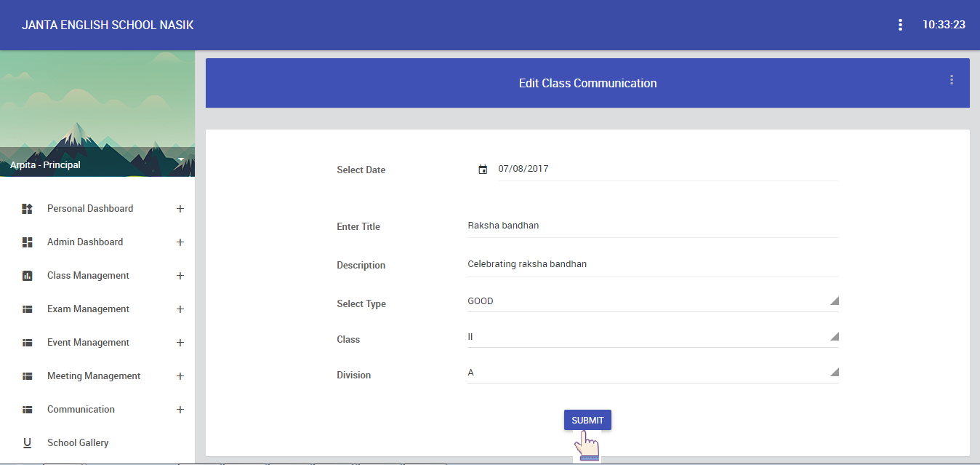Expand Personal Dashboard with plus sign
This screenshot has width=980, height=465.
(180, 209)
